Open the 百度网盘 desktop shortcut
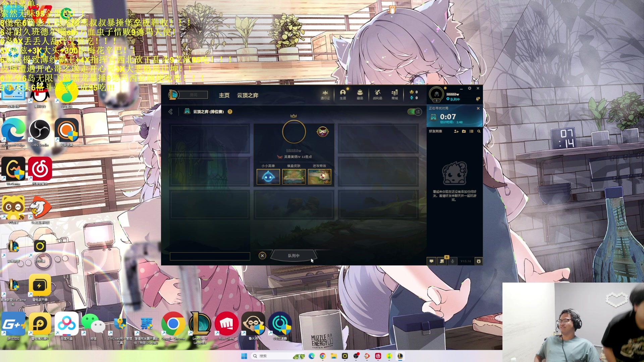Image resolution: width=644 pixels, height=362 pixels. tap(66, 326)
